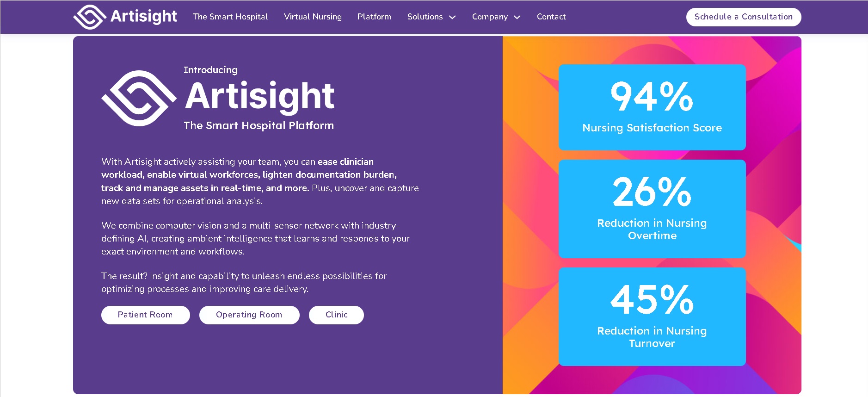The height and width of the screenshot is (397, 868).
Task: Open the Contact page link
Action: [551, 17]
